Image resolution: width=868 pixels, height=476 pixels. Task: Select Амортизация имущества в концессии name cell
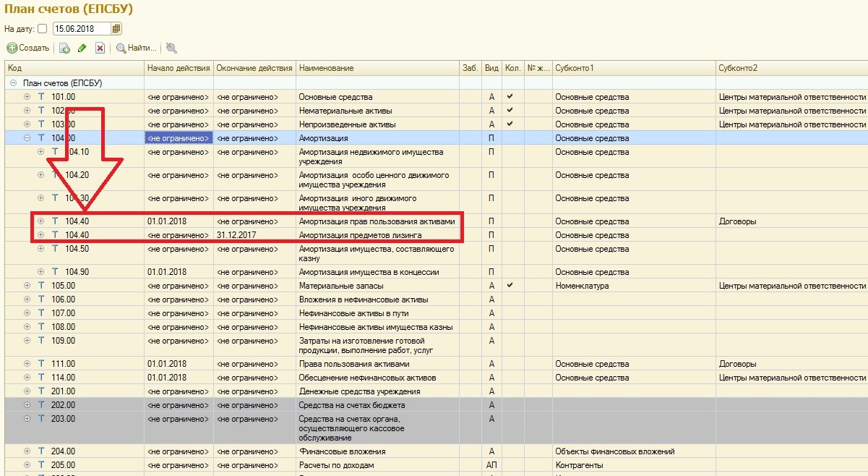pyautogui.click(x=378, y=272)
